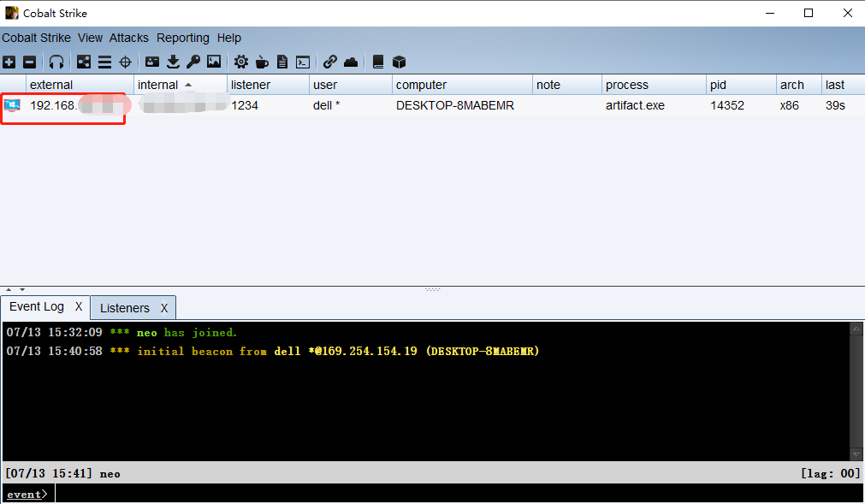
Task: Sort sessions by note column
Action: coord(567,85)
